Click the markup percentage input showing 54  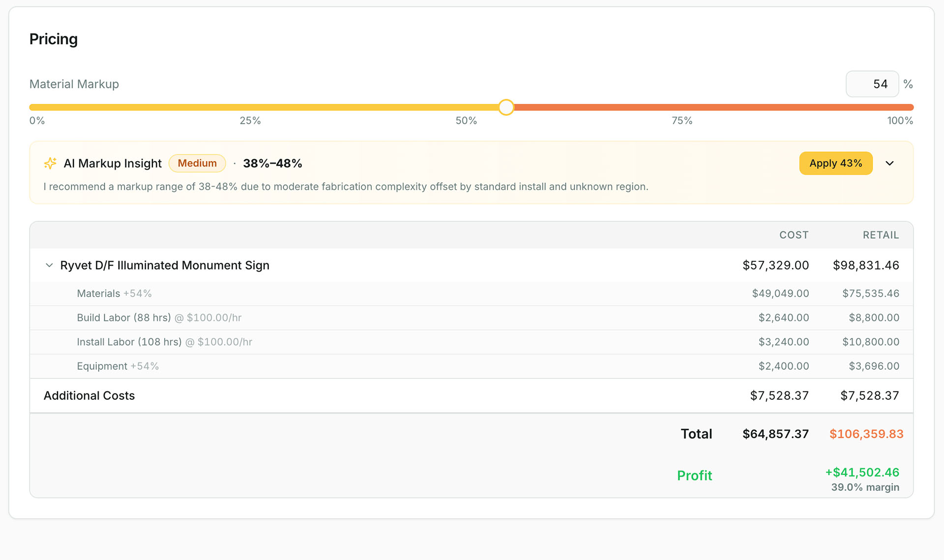873,84
